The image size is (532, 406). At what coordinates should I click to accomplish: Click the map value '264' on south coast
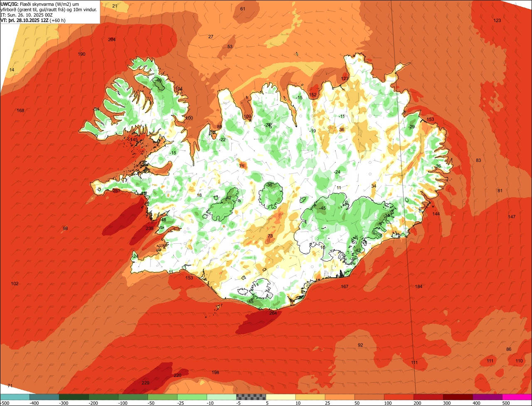point(273,313)
